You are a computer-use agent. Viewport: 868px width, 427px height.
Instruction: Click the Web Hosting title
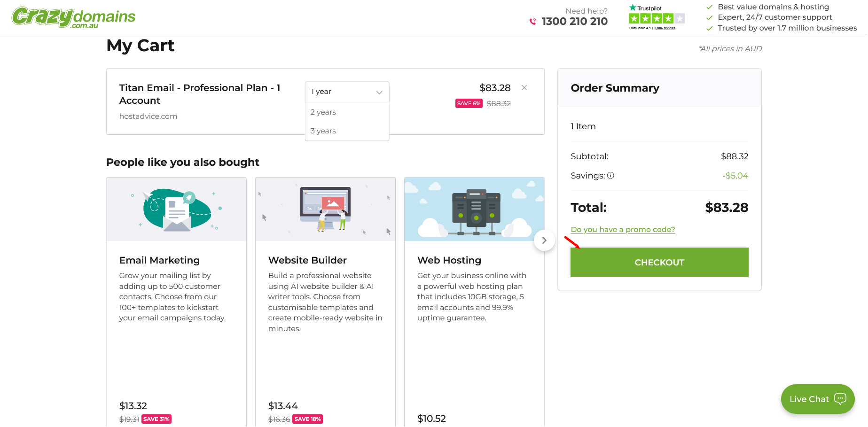tap(449, 260)
